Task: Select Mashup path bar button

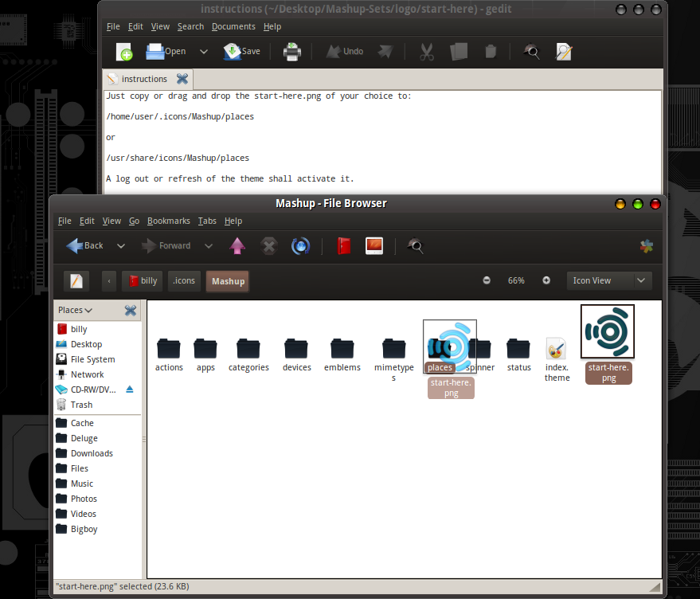Action: coord(228,281)
